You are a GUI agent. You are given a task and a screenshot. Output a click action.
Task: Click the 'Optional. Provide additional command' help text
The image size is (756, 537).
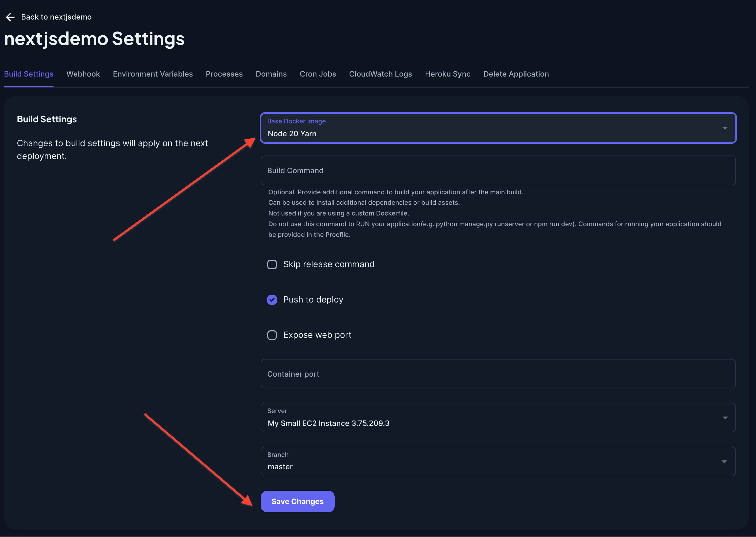coord(395,192)
